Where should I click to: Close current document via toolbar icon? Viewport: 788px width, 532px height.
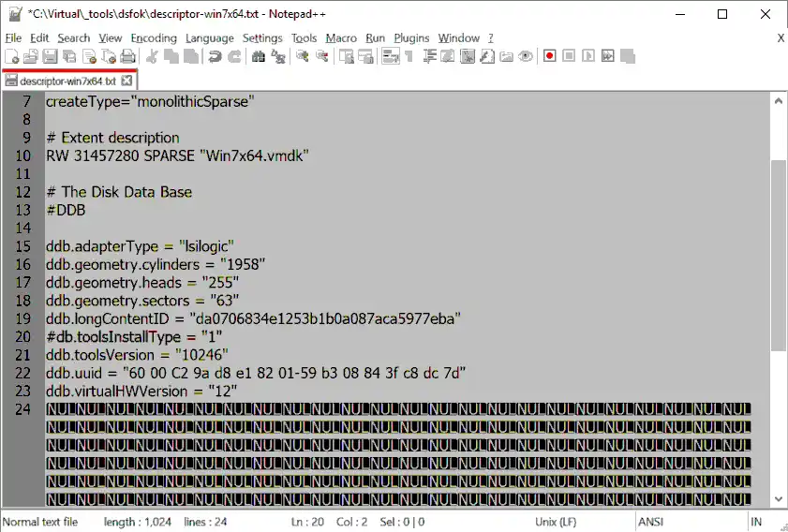coord(89,56)
